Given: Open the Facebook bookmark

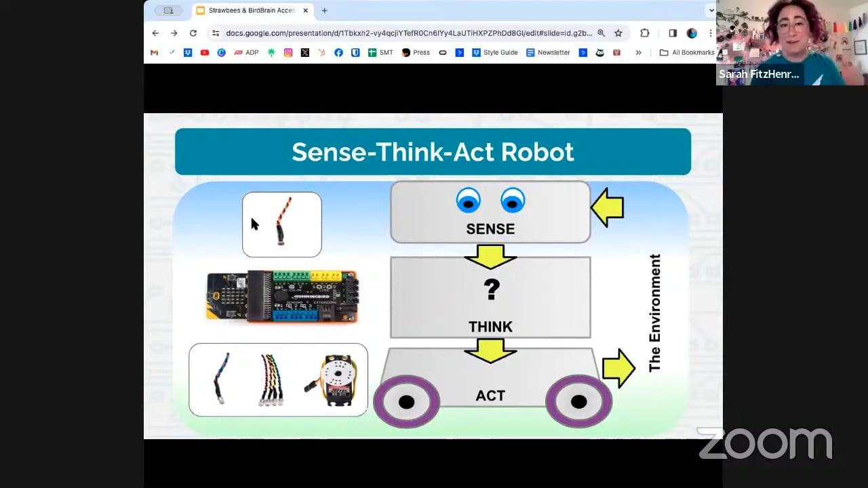Looking at the screenshot, I should (x=338, y=52).
